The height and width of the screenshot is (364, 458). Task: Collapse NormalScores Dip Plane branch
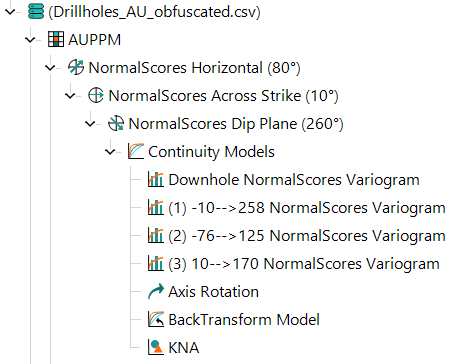click(x=90, y=124)
